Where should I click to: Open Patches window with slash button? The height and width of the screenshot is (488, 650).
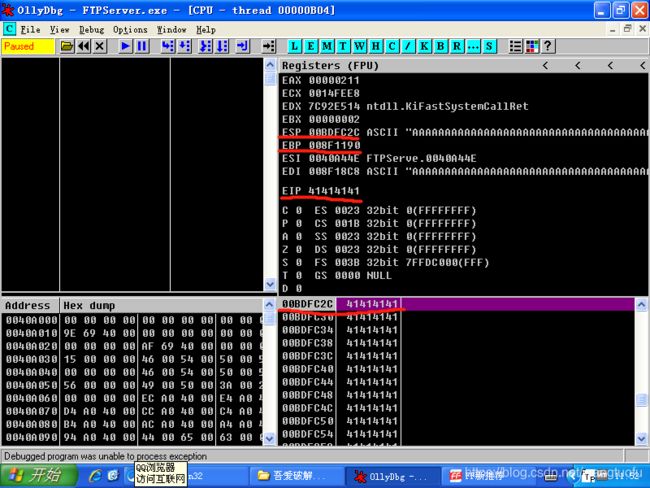pyautogui.click(x=408, y=46)
